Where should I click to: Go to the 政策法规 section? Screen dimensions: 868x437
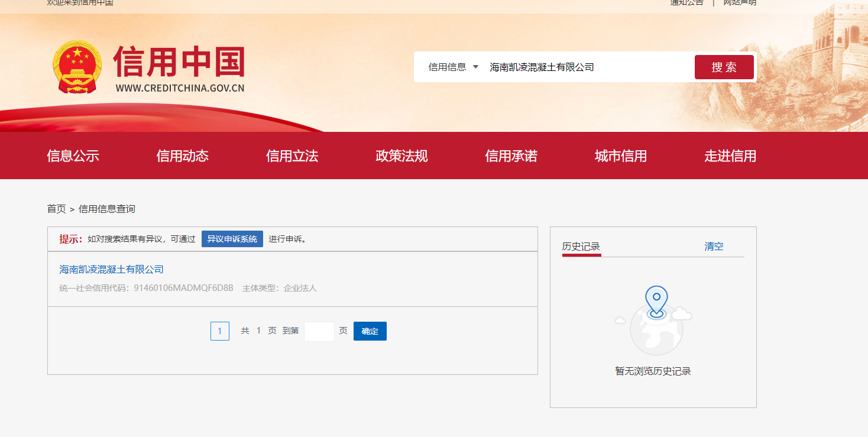pos(401,156)
